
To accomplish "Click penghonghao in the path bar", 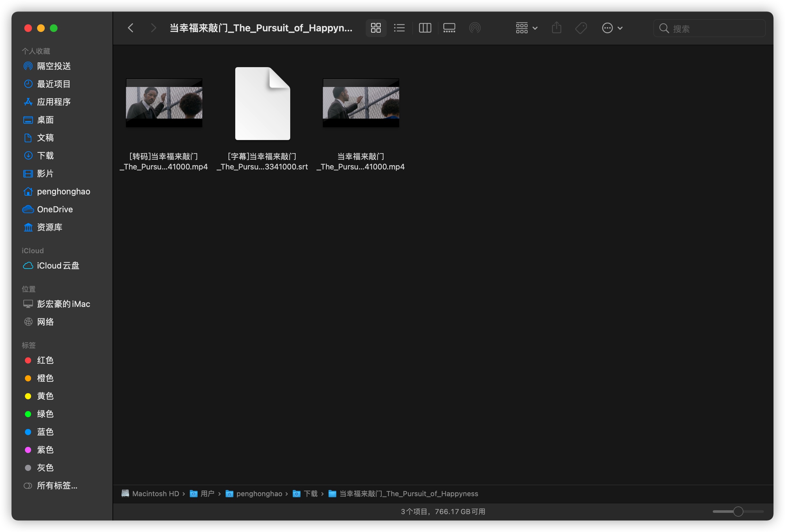I will (x=259, y=494).
